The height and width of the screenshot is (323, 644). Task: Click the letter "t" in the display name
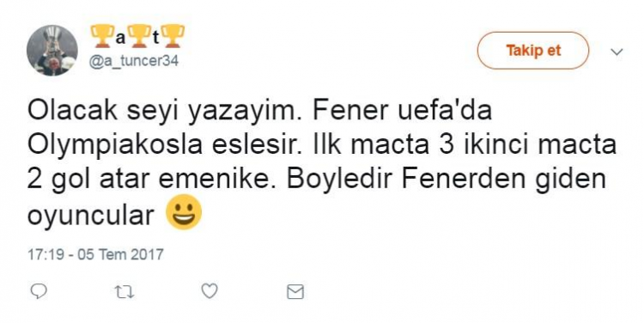point(156,38)
